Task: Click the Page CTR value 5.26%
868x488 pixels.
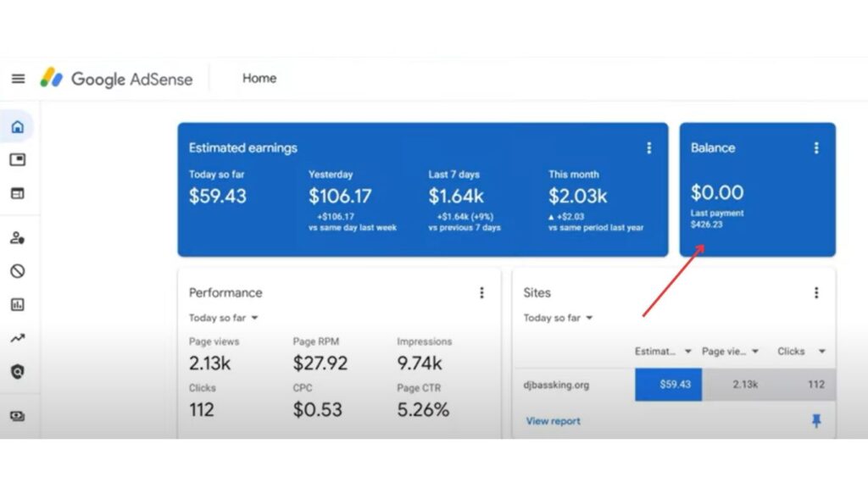Action: [423, 410]
